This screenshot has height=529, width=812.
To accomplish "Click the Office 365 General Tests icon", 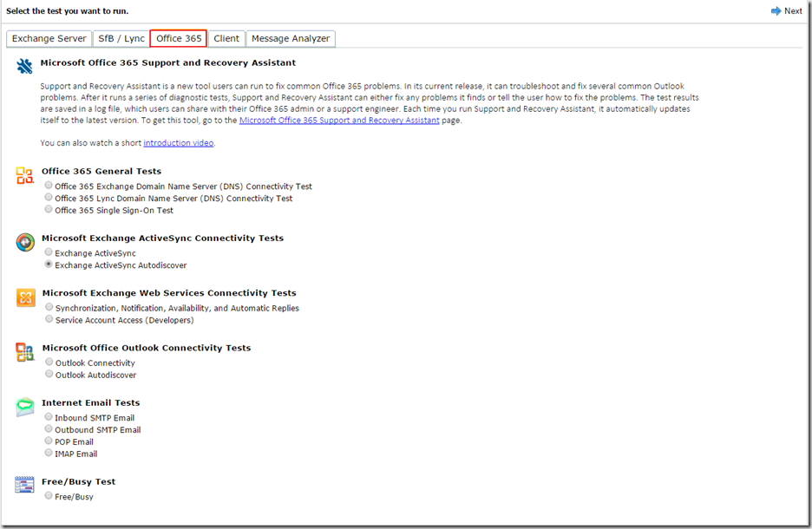I will coord(24,176).
